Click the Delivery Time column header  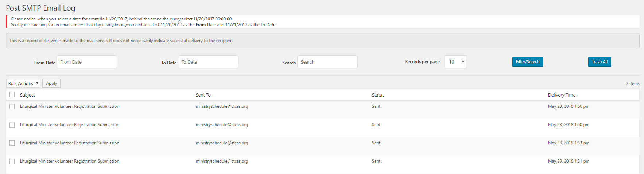pyautogui.click(x=562, y=95)
